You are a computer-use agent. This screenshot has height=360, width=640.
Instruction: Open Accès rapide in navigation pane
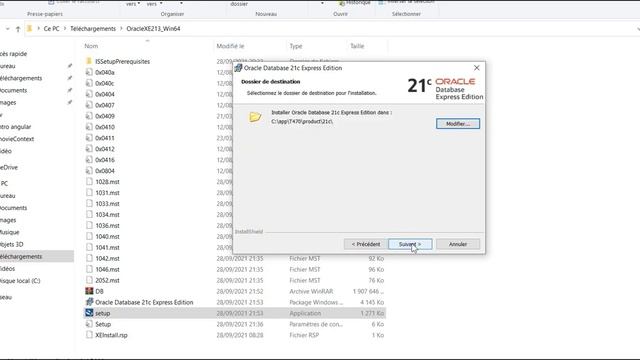pos(13,53)
